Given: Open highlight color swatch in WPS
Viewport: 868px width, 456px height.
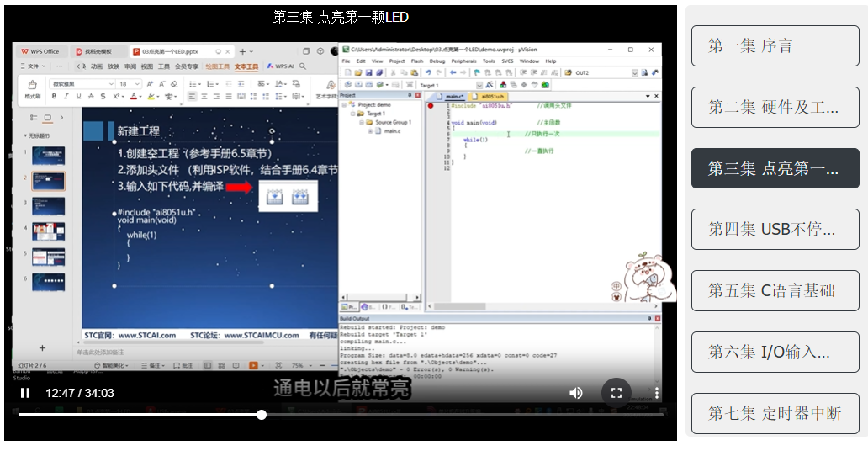Looking at the screenshot, I should point(151,96).
